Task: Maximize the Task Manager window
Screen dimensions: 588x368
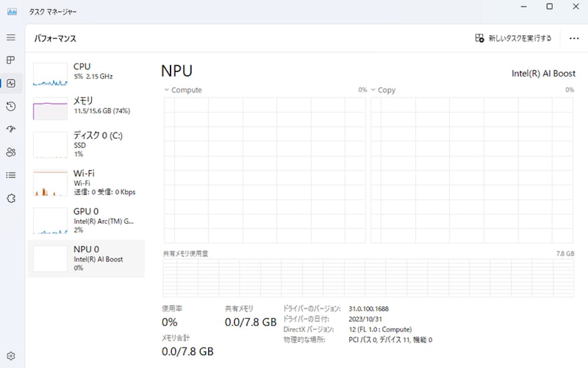Action: pyautogui.click(x=549, y=6)
